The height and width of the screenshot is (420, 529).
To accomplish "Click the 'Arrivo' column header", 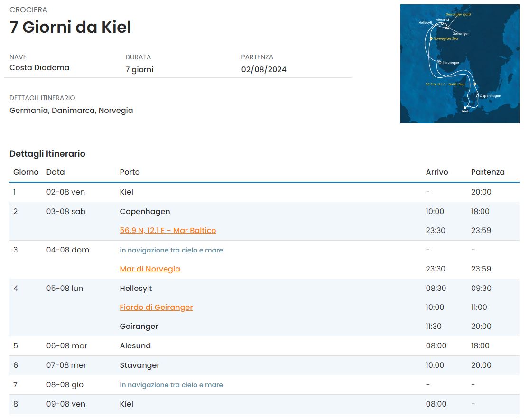I will (x=437, y=172).
